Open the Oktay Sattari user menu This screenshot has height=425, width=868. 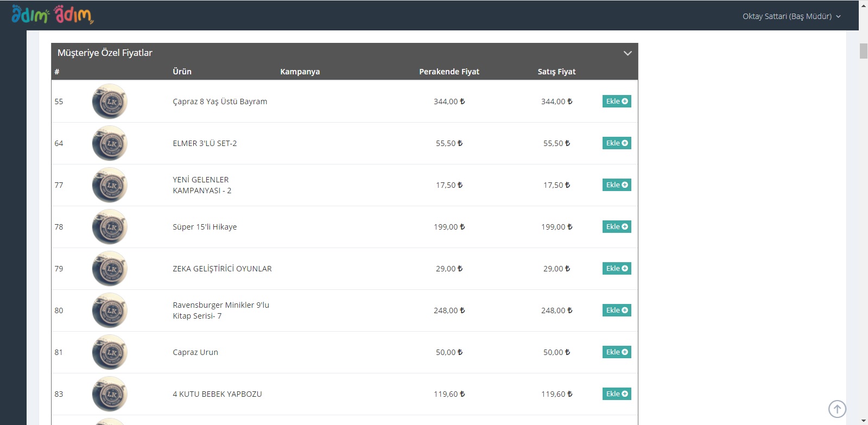pyautogui.click(x=791, y=16)
